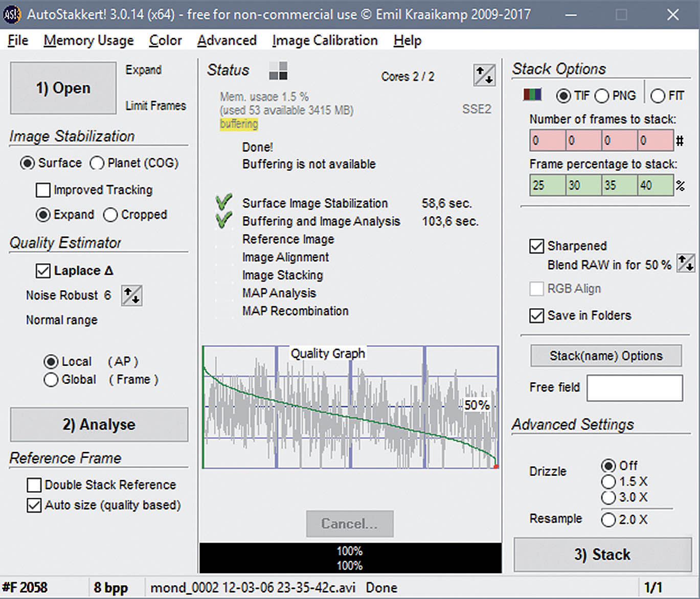The height and width of the screenshot is (599, 700).
Task: Enable the Improved Tracking checkbox
Action: point(43,190)
